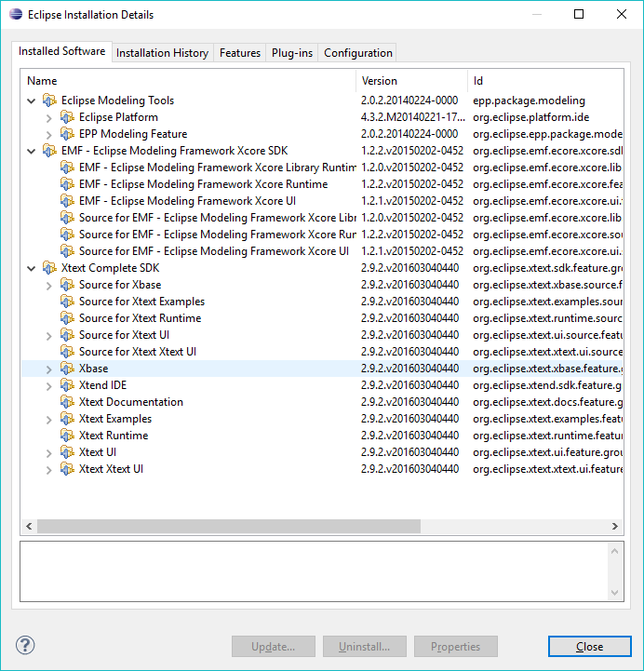
Task: Open the Features tab
Action: coord(240,53)
